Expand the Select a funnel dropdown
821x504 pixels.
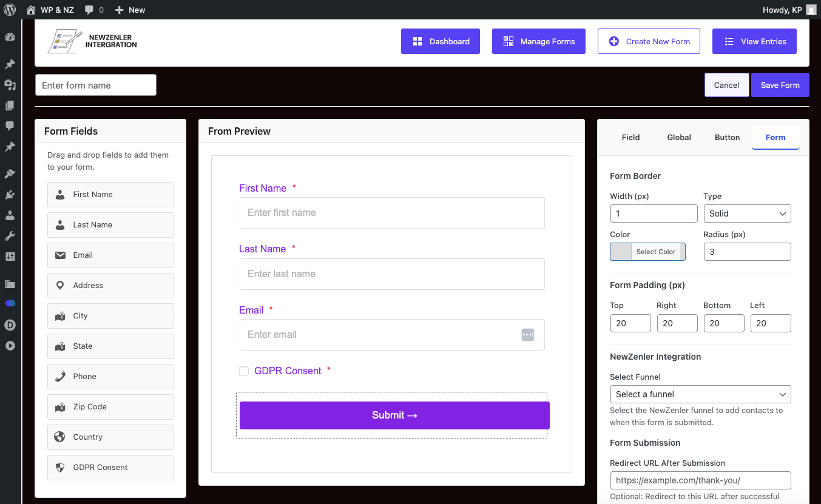(700, 394)
